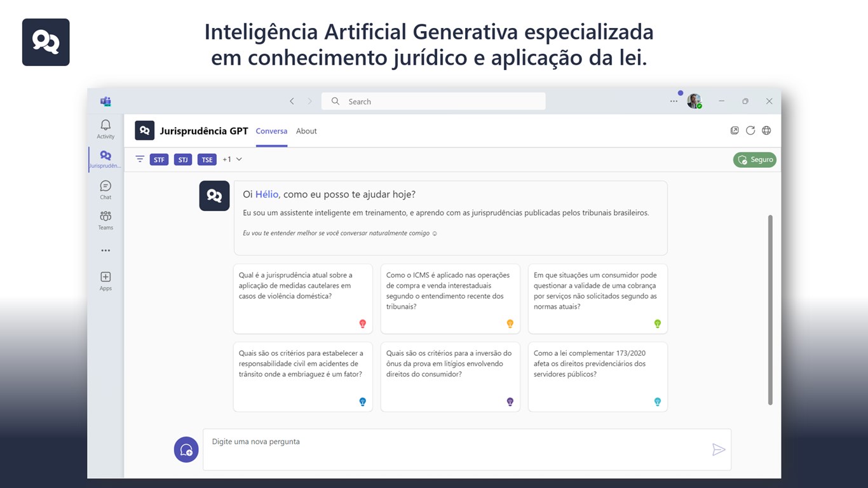Screen dimensions: 868x488
Task: Close the Teams window
Action: pos(769,101)
